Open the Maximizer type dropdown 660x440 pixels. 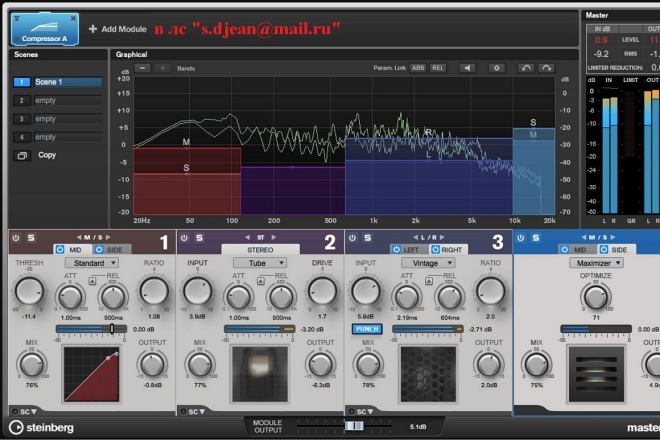point(597,263)
